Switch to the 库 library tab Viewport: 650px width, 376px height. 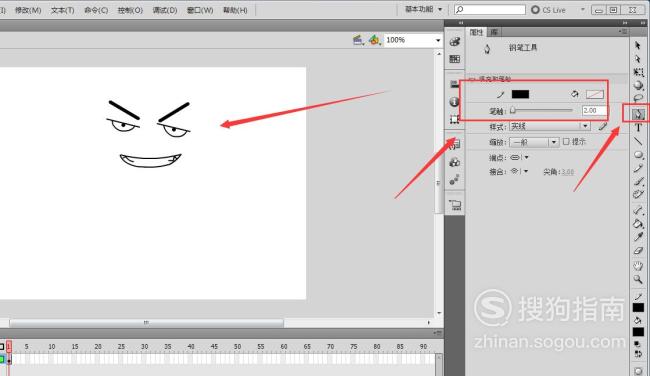(x=494, y=32)
